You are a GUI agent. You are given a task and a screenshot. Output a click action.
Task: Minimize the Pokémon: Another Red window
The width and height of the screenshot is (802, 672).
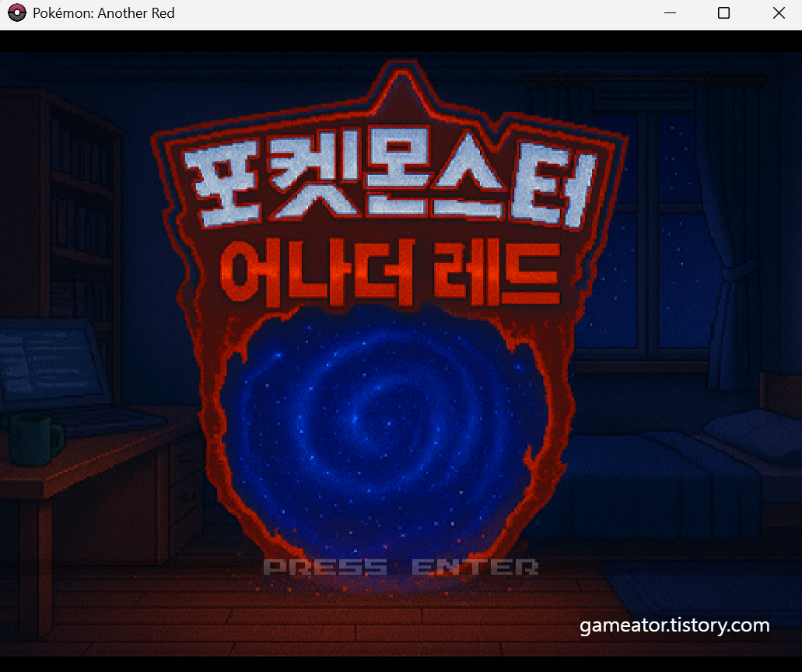tap(670, 12)
